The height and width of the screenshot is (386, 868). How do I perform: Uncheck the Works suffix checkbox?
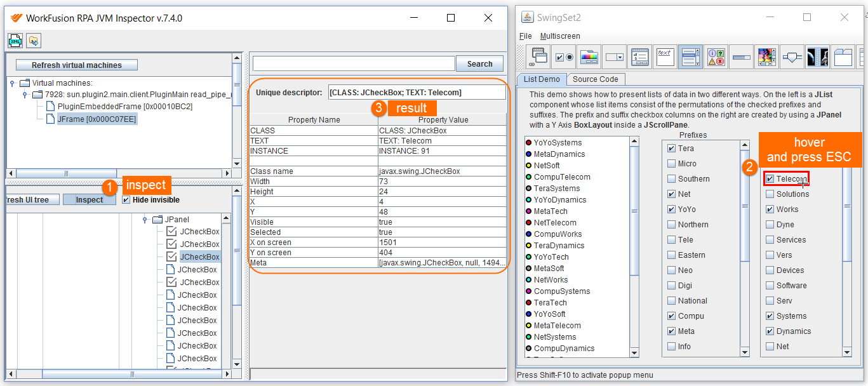770,210
